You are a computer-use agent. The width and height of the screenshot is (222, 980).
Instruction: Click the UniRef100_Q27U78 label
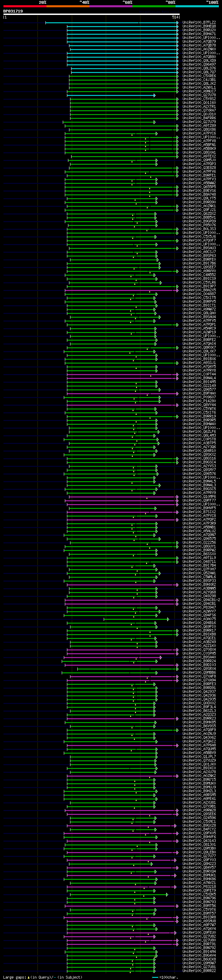[x=199, y=95]
